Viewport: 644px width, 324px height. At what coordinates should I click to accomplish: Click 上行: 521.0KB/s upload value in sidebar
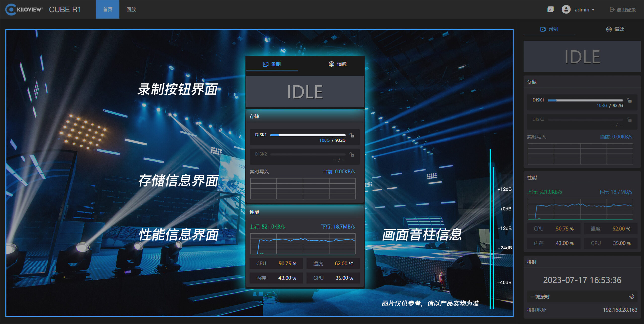pos(545,192)
